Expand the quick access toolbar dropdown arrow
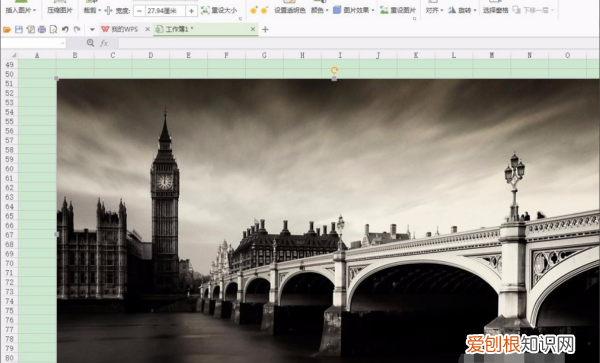This screenshot has width=600, height=363. pos(92,29)
